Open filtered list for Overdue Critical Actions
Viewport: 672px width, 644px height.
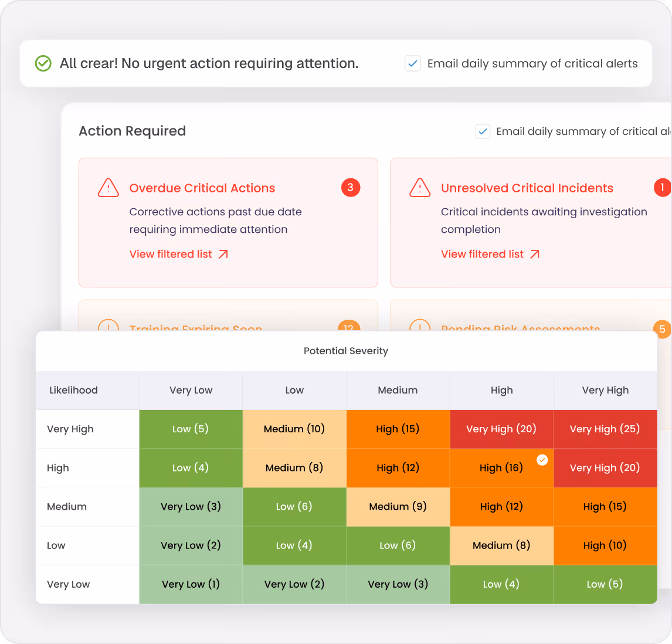pos(171,254)
